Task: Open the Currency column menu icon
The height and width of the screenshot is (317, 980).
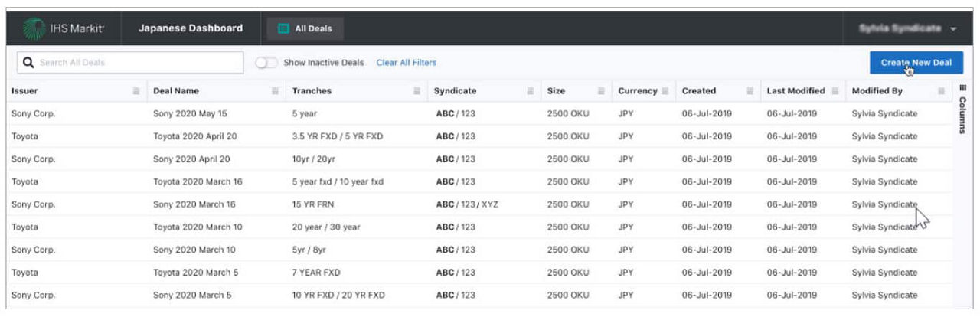Action: (x=665, y=91)
